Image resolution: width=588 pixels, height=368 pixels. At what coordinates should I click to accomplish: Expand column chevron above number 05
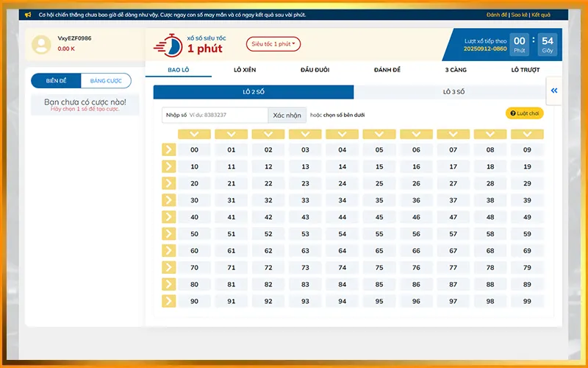(x=379, y=134)
